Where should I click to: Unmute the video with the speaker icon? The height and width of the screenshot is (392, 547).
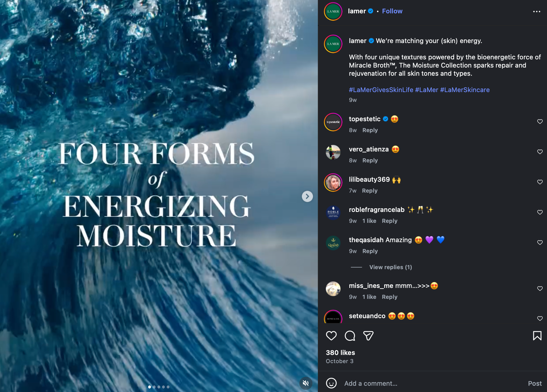pos(306,383)
